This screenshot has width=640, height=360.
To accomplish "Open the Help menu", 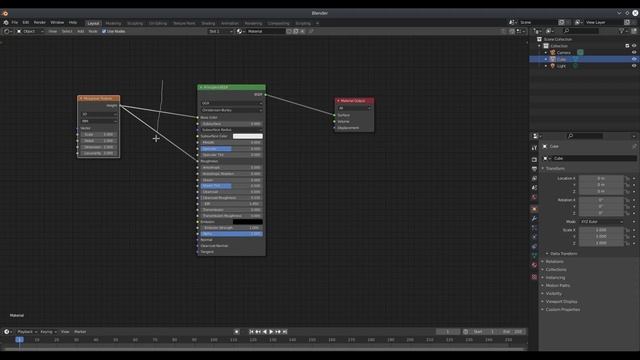I will click(x=73, y=22).
